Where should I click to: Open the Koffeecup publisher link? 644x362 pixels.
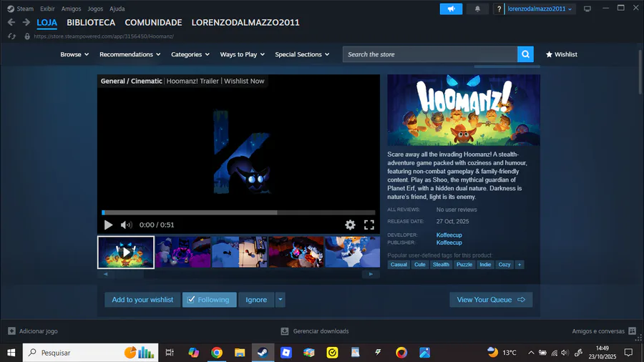449,243
